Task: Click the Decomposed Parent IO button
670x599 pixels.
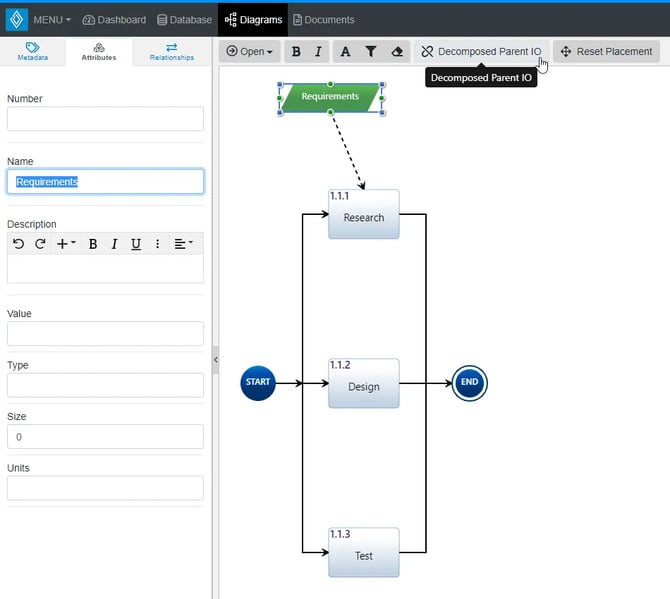Action: (481, 52)
